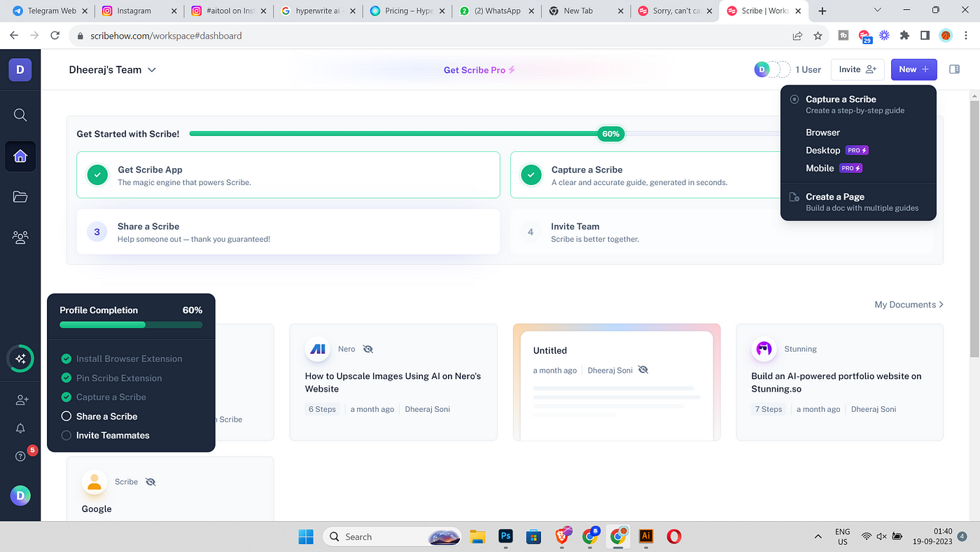Open the user avatar at sidebar bottom
Image resolution: width=980 pixels, height=552 pixels.
[20, 496]
